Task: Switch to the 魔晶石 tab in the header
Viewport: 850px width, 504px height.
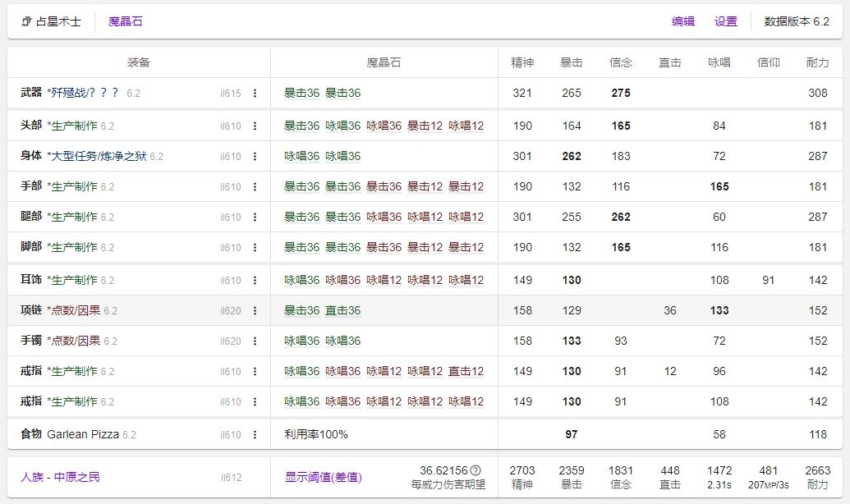Action: pos(125,21)
